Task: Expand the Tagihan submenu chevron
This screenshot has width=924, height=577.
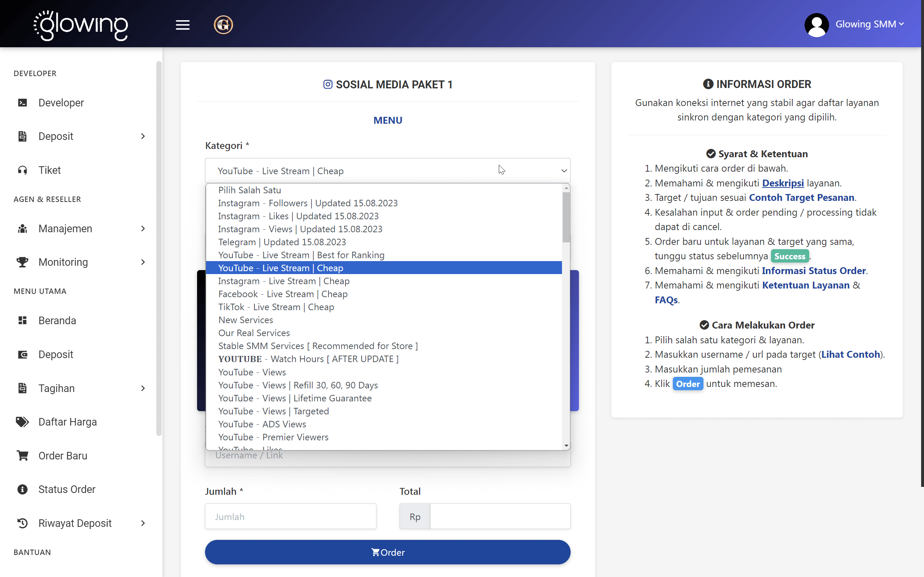Action: click(143, 388)
